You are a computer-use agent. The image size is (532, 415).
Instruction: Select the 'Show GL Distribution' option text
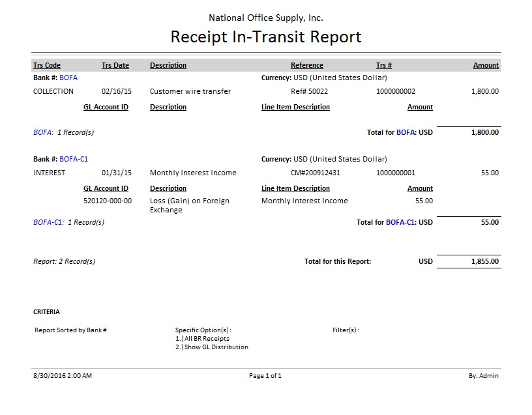point(212,347)
